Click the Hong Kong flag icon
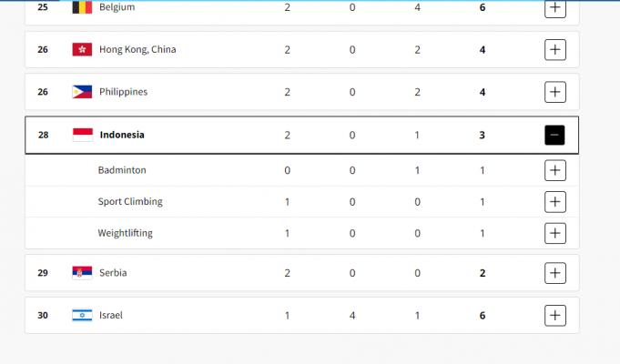The width and height of the screenshot is (620, 364). click(x=82, y=49)
